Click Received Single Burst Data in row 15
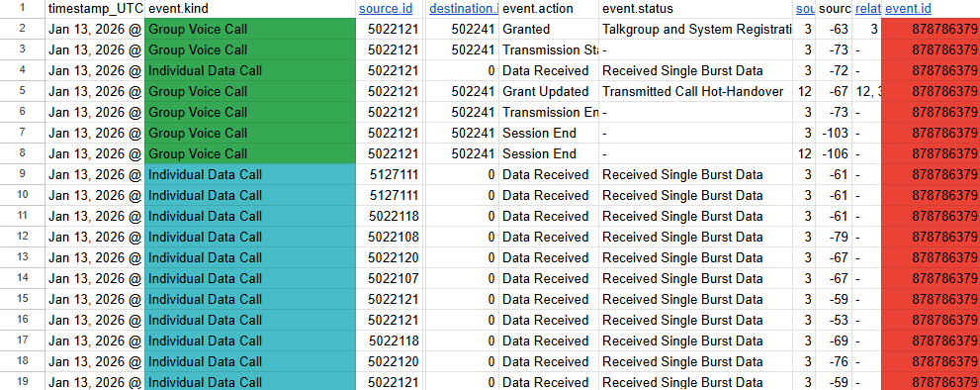980x390 pixels. (x=695, y=299)
